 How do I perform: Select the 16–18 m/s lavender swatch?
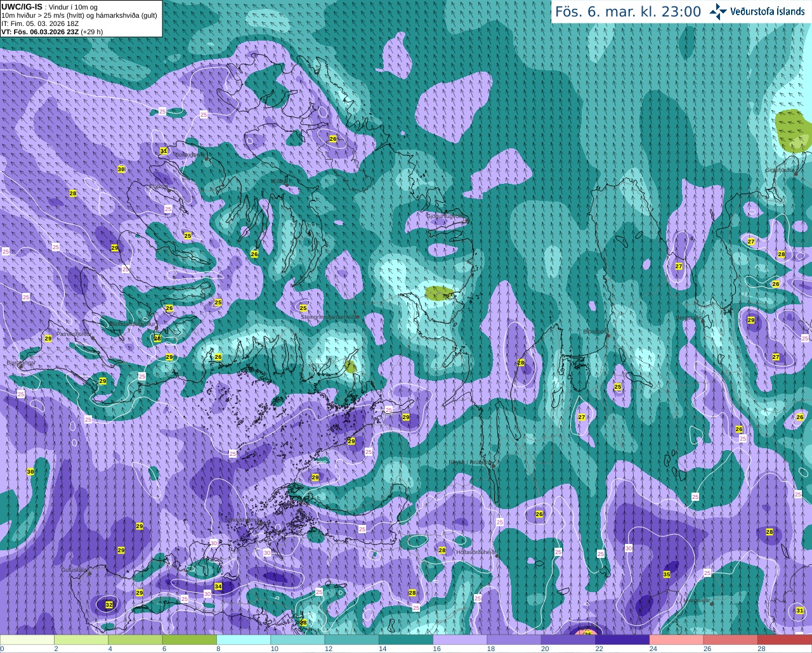(x=460, y=640)
